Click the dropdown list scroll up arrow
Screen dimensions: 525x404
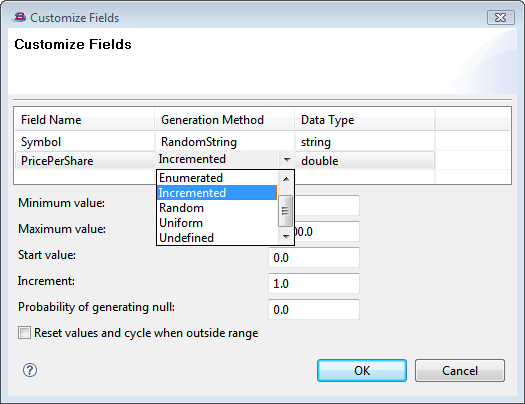coord(286,179)
